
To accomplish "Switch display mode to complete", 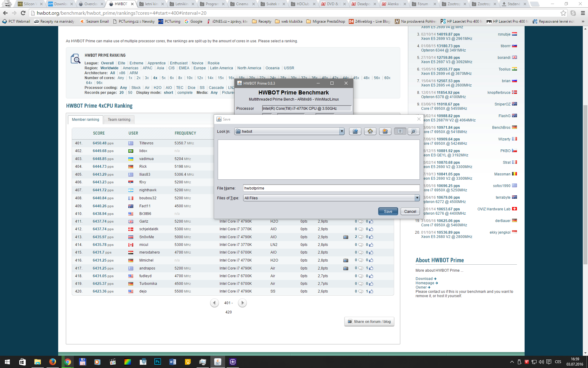I will pyautogui.click(x=185, y=93).
